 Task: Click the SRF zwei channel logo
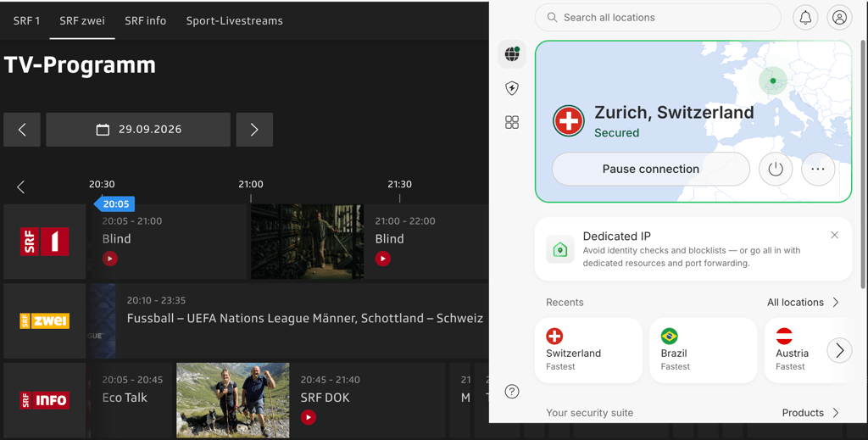45,321
